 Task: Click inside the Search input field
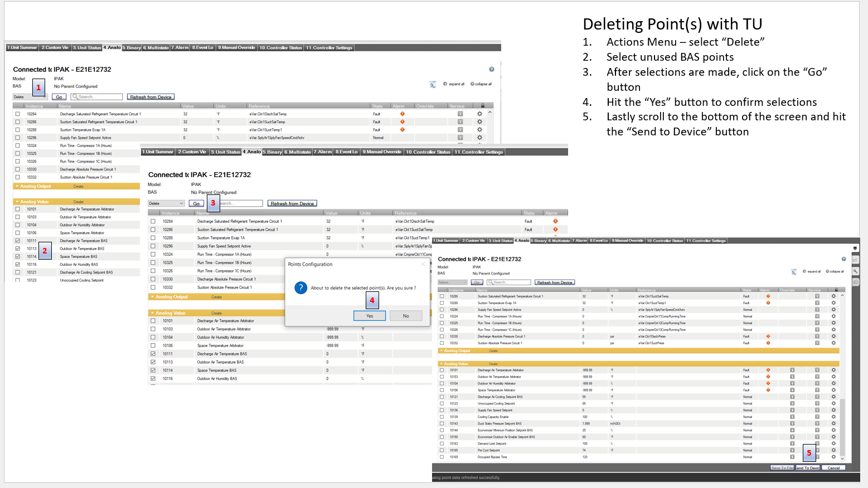pyautogui.click(x=98, y=96)
